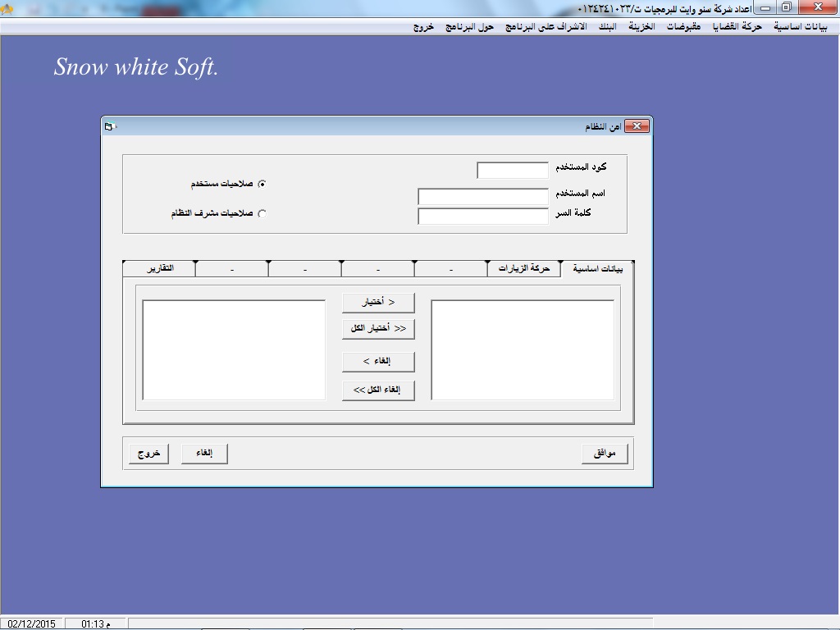Viewport: 840px width, 630px height.
Task: Focus the كود المستخدم input field
Action: 512,171
